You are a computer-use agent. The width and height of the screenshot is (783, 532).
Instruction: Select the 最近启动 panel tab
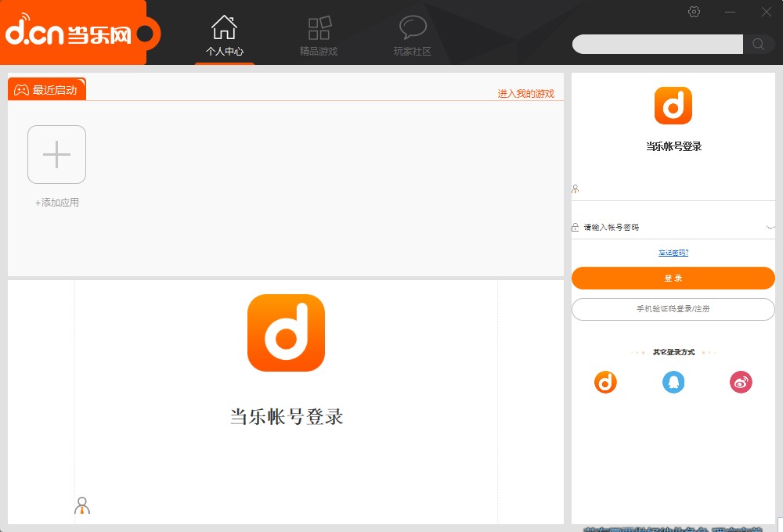[47, 89]
